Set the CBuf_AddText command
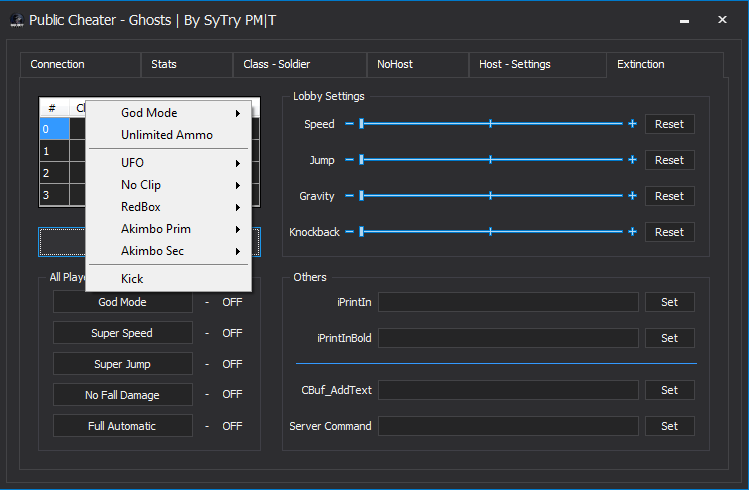749x490 pixels. (x=670, y=390)
